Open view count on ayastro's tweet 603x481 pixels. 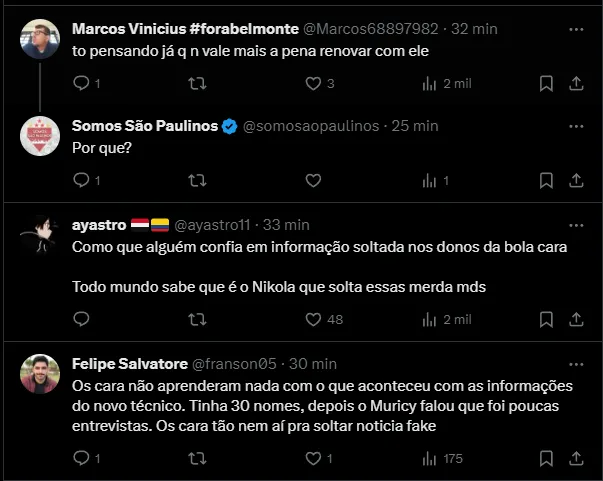point(430,319)
